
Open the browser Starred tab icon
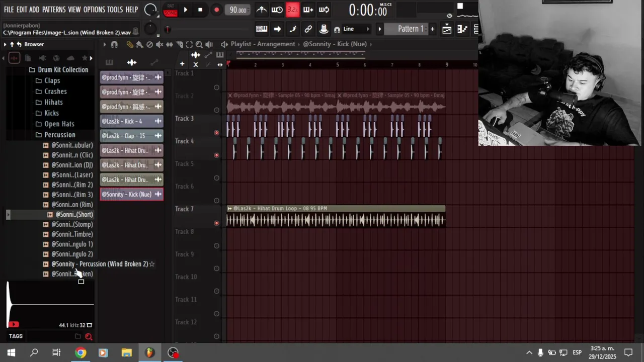coord(85,58)
